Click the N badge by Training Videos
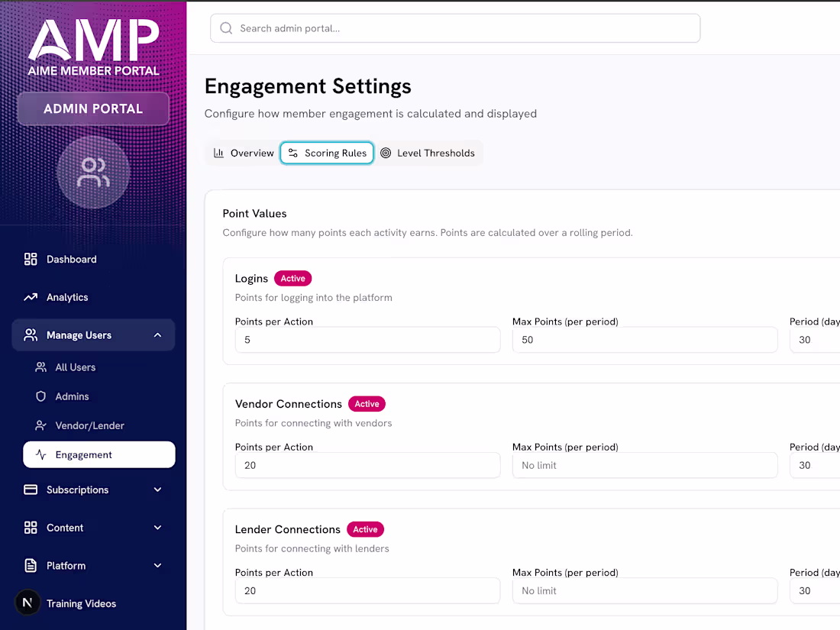840x630 pixels. tap(27, 603)
